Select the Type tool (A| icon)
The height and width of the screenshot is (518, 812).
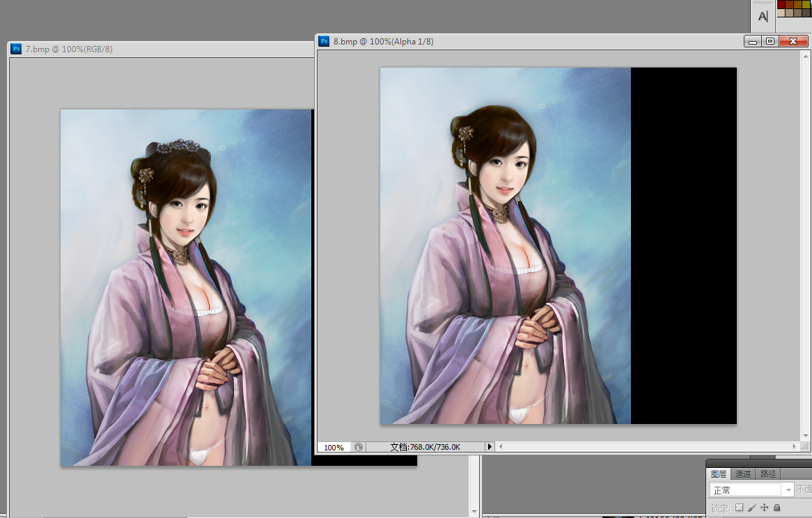click(763, 16)
